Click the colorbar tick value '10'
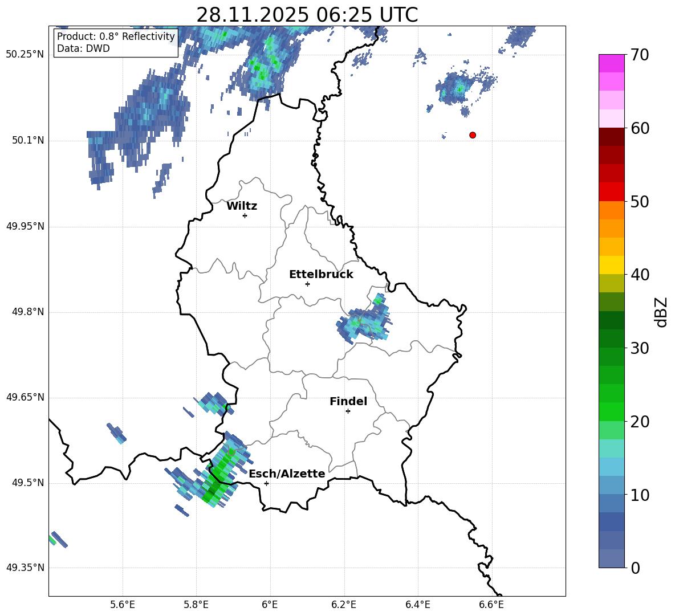 (640, 495)
